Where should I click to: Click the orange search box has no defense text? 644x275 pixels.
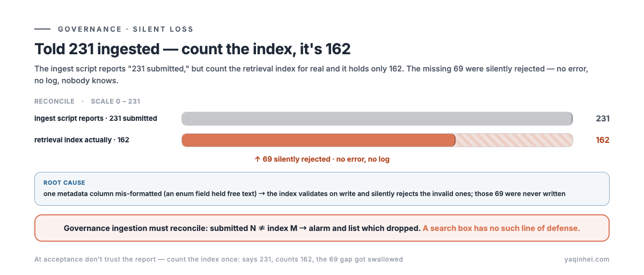(x=501, y=228)
